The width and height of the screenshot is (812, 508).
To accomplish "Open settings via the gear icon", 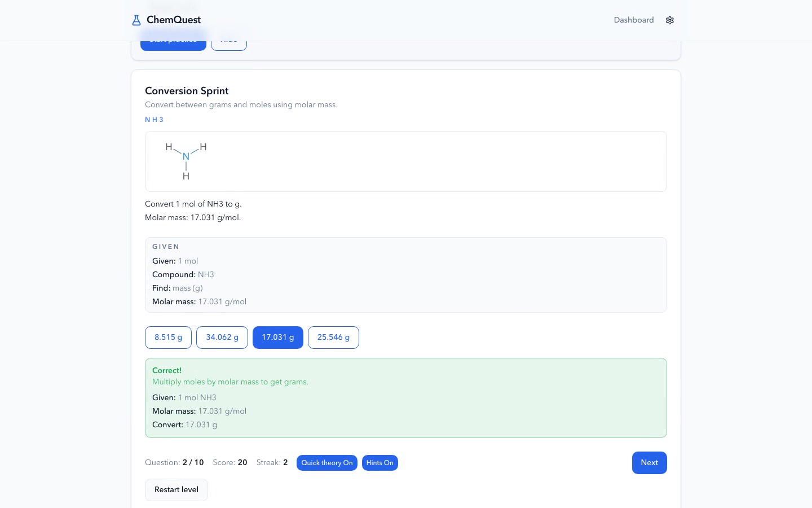I will pyautogui.click(x=670, y=20).
